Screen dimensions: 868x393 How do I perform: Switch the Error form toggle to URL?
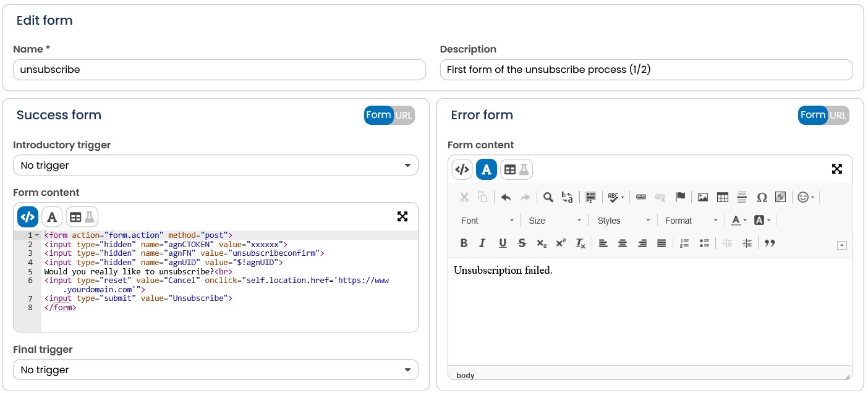[x=838, y=115]
